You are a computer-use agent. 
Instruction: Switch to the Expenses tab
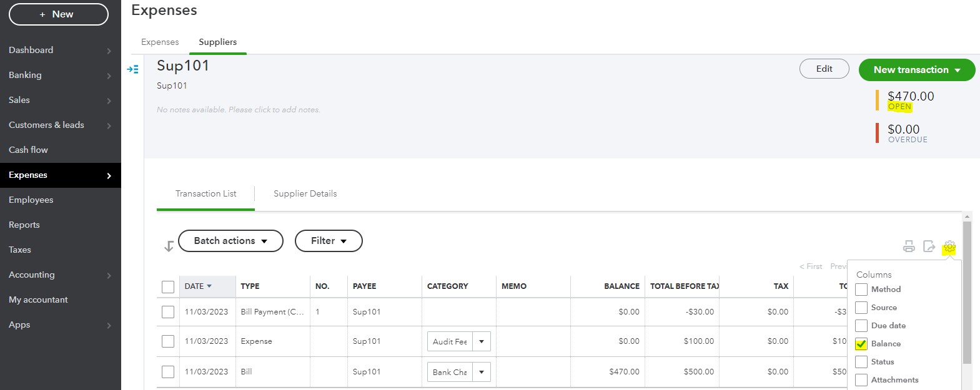coord(160,42)
